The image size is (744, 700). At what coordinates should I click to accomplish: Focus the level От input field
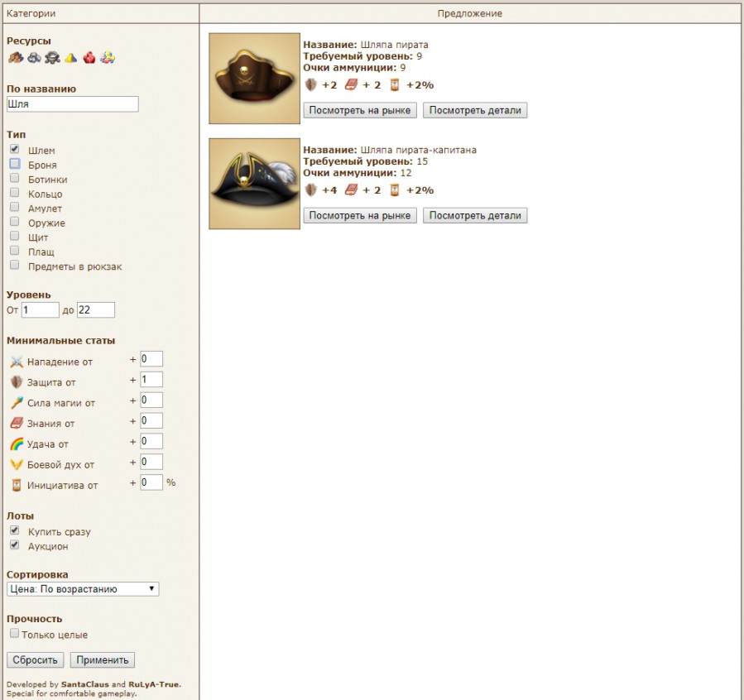(x=41, y=309)
